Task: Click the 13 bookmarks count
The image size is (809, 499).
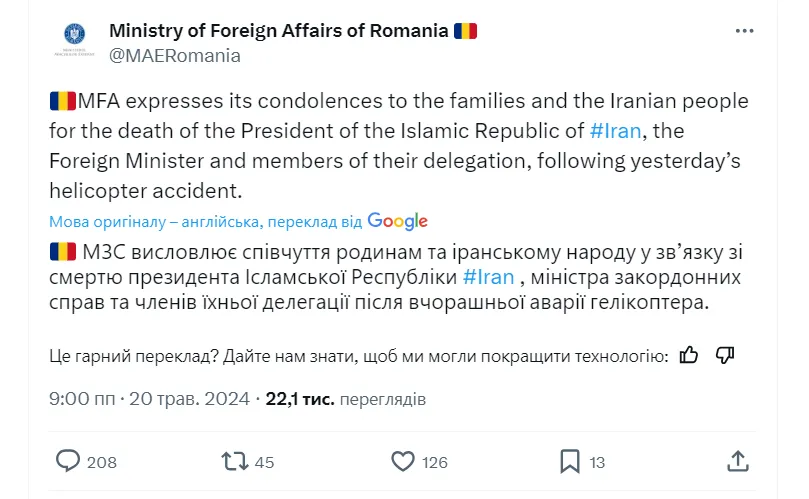Action: tap(596, 462)
